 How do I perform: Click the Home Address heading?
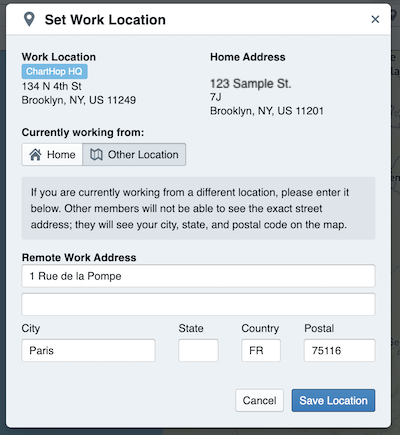coord(248,57)
